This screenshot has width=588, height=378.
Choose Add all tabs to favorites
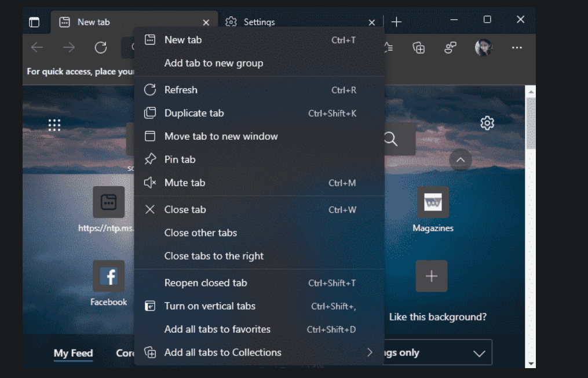[260, 329]
